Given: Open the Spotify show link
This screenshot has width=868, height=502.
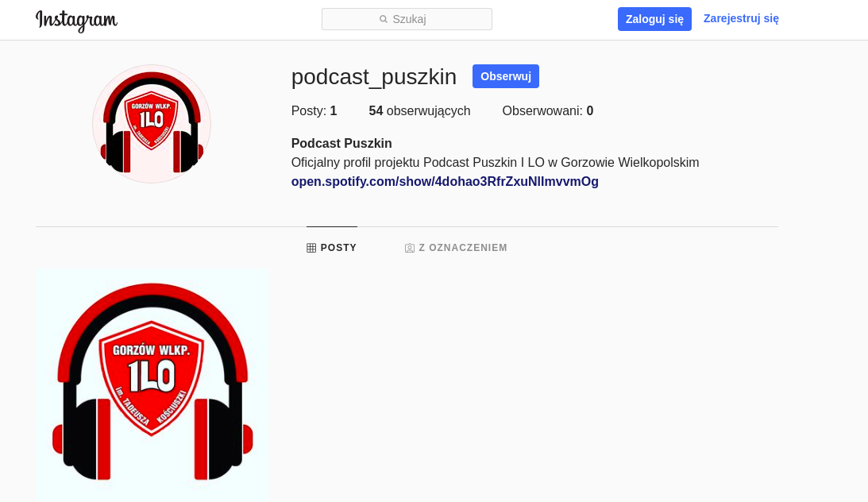Looking at the screenshot, I should pos(445,182).
